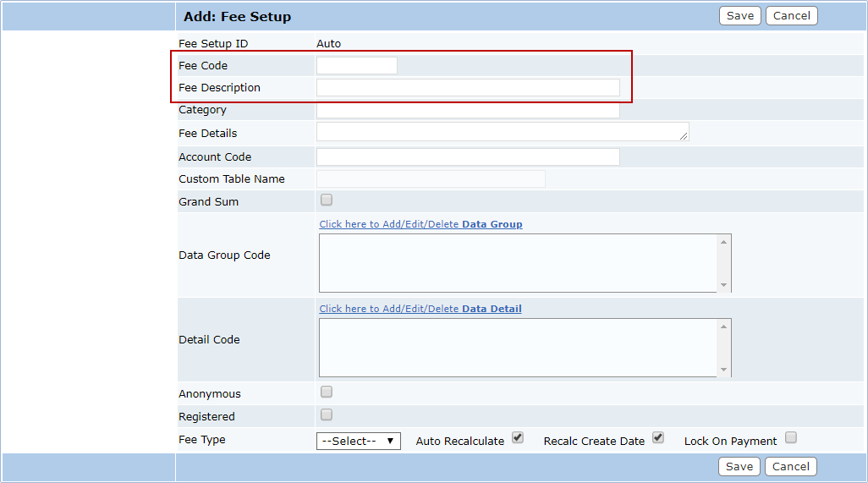Enable the Lock On Payment checkbox
This screenshot has width=868, height=483.
click(790, 438)
